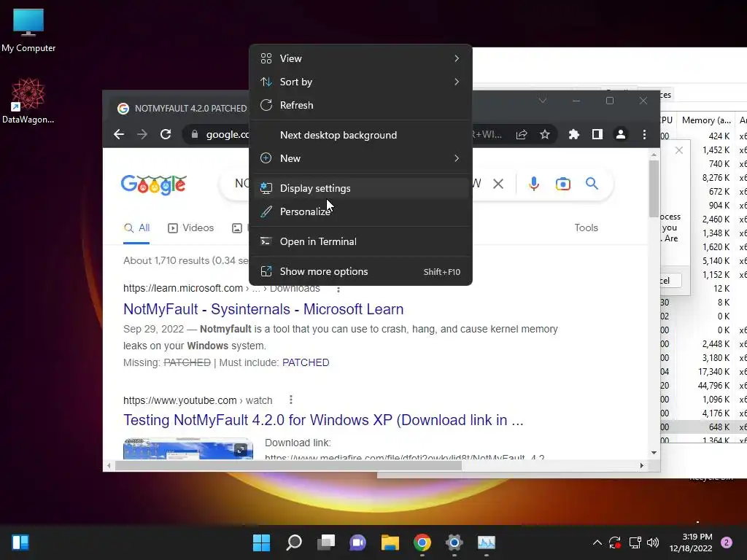Screen dimensions: 747x560
Task: Select Next desktop background
Action: coord(360,135)
